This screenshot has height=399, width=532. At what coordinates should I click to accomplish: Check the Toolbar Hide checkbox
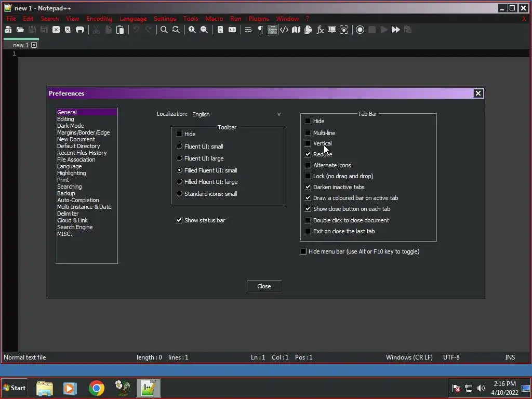179,134
